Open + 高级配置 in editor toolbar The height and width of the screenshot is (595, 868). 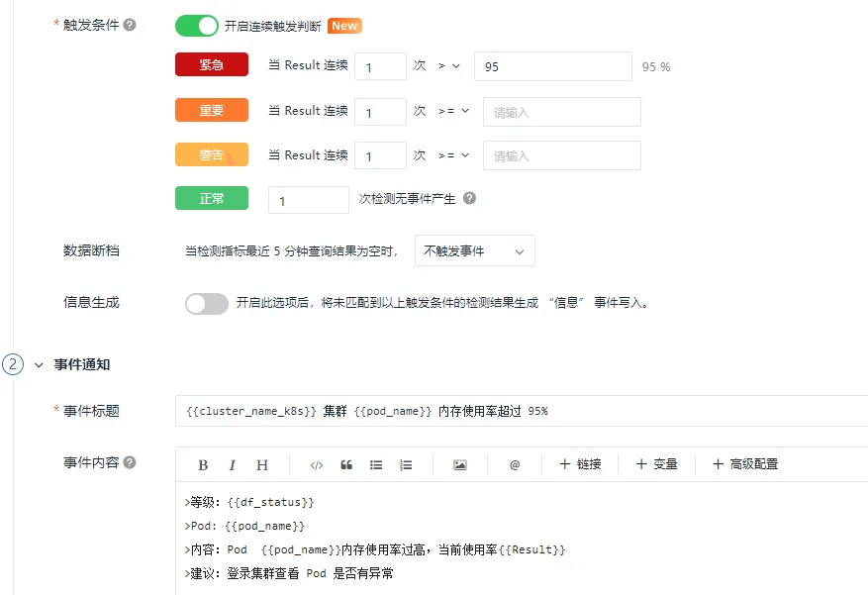pyautogui.click(x=744, y=464)
